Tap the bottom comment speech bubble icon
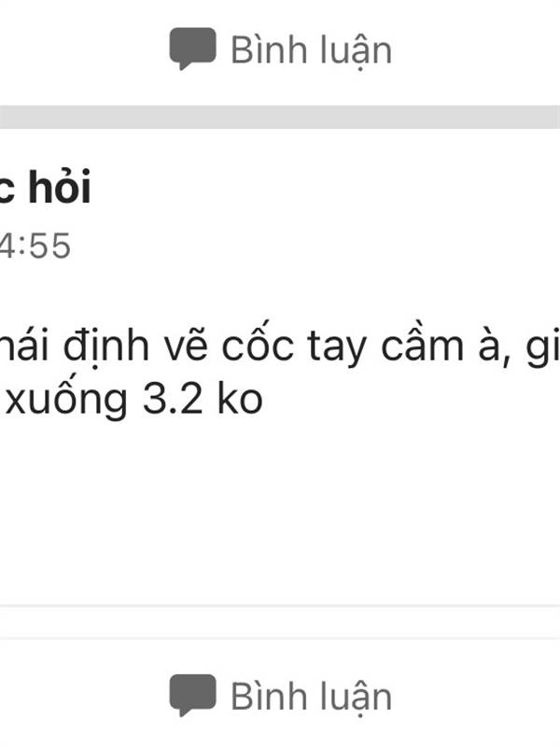 (x=193, y=695)
